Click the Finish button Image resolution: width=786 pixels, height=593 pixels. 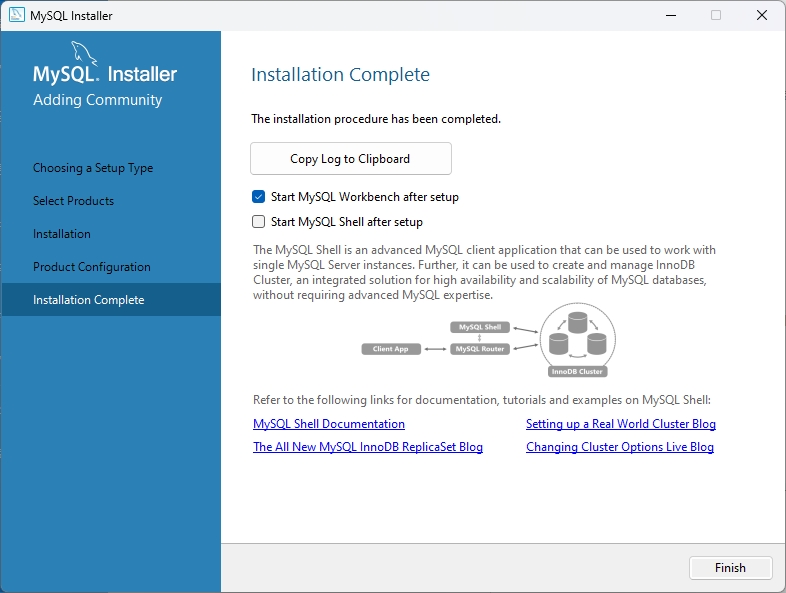[730, 567]
